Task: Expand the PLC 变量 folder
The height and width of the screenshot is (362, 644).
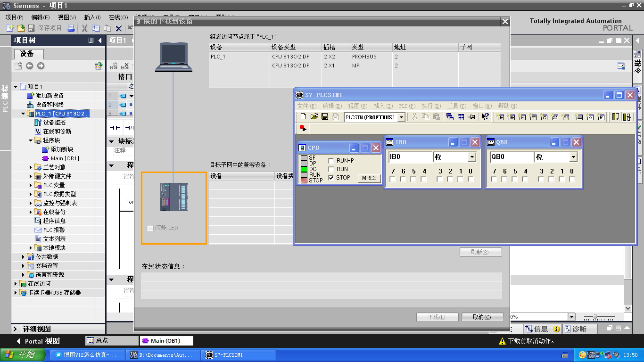Action: click(31, 185)
